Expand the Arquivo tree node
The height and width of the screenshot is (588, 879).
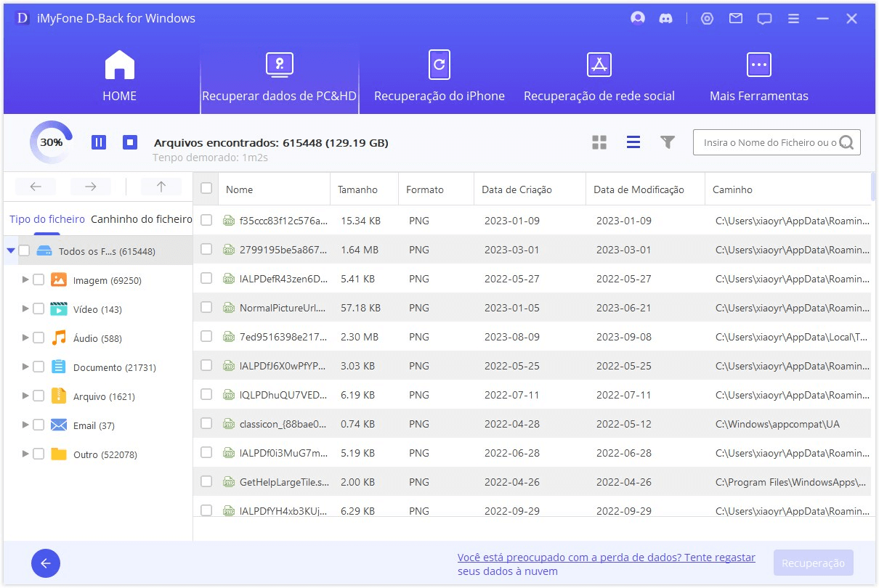(25, 396)
